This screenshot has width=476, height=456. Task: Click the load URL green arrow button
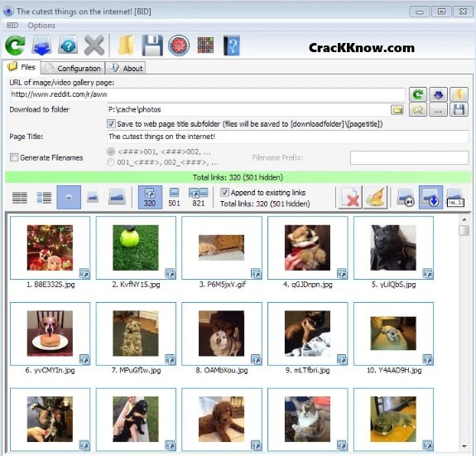[418, 94]
